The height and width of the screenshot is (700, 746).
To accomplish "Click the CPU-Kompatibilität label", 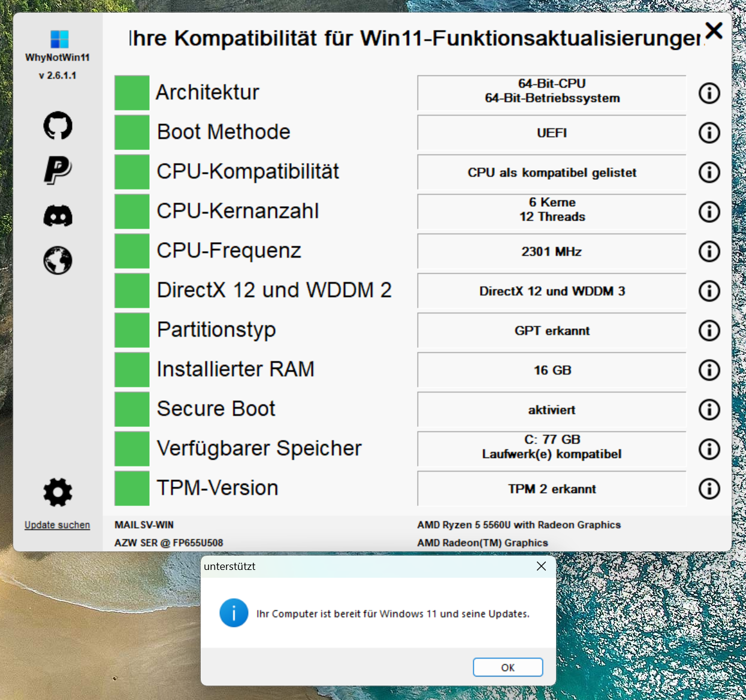I will click(x=247, y=171).
